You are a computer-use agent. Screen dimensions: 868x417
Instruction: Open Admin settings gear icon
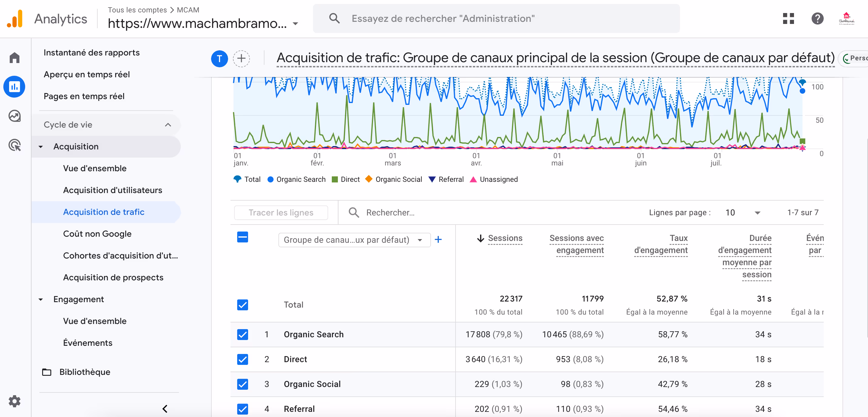[15, 401]
